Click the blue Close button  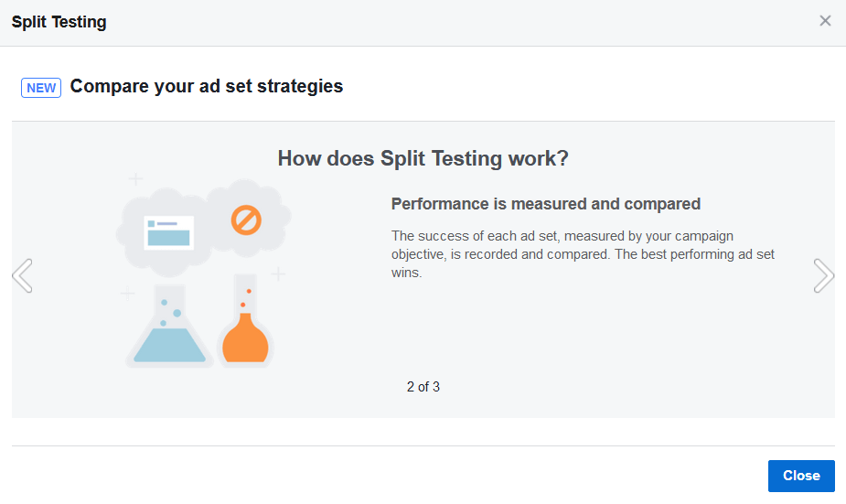(x=801, y=476)
